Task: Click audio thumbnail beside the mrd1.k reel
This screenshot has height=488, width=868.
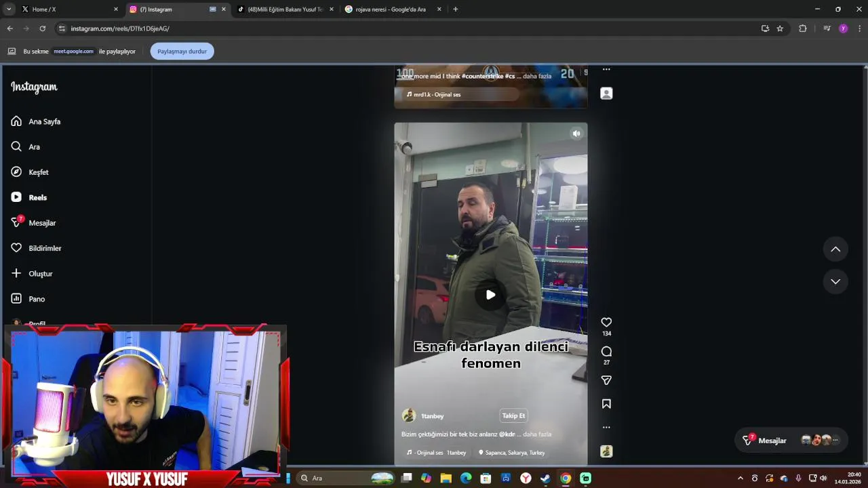Action: (606, 94)
